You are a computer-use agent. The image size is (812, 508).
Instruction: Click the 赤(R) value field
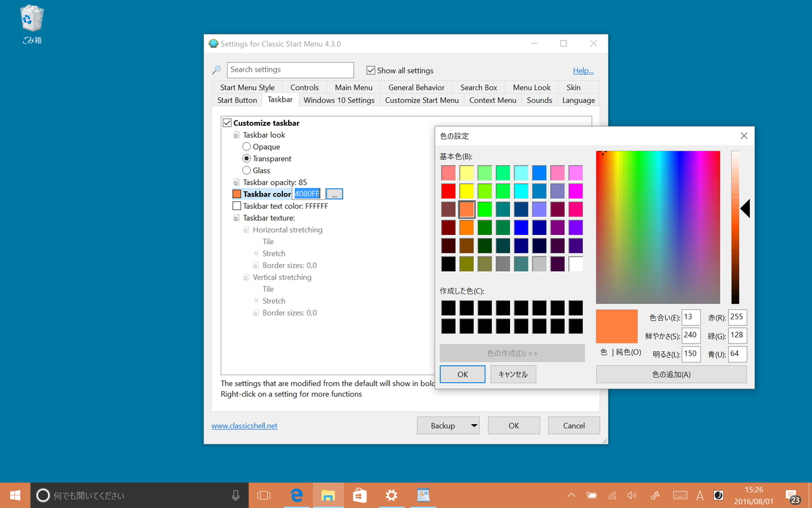click(x=737, y=317)
